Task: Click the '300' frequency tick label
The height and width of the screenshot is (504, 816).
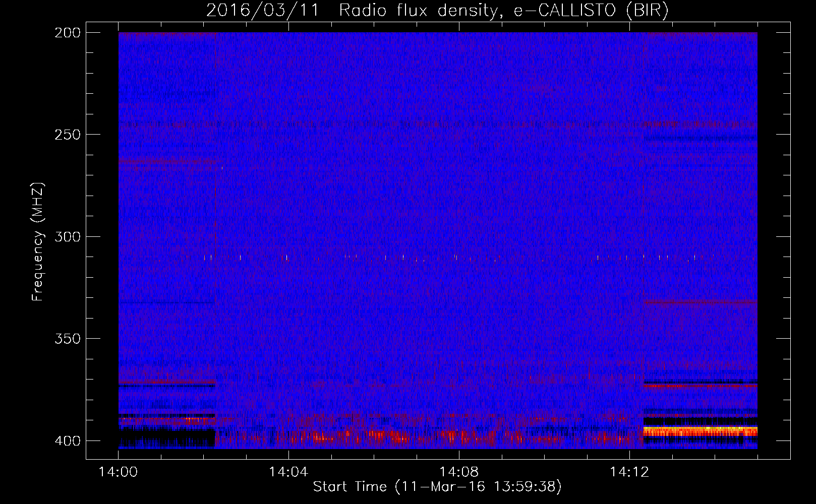Action: click(68, 236)
